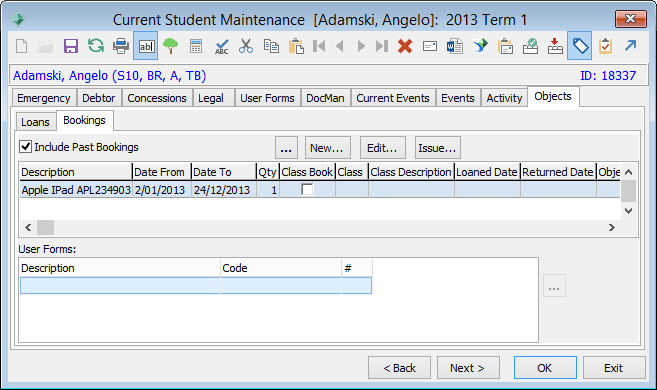Screen dimensions: 657x390
Task: Click the 'Date From' column header
Action: (162, 172)
